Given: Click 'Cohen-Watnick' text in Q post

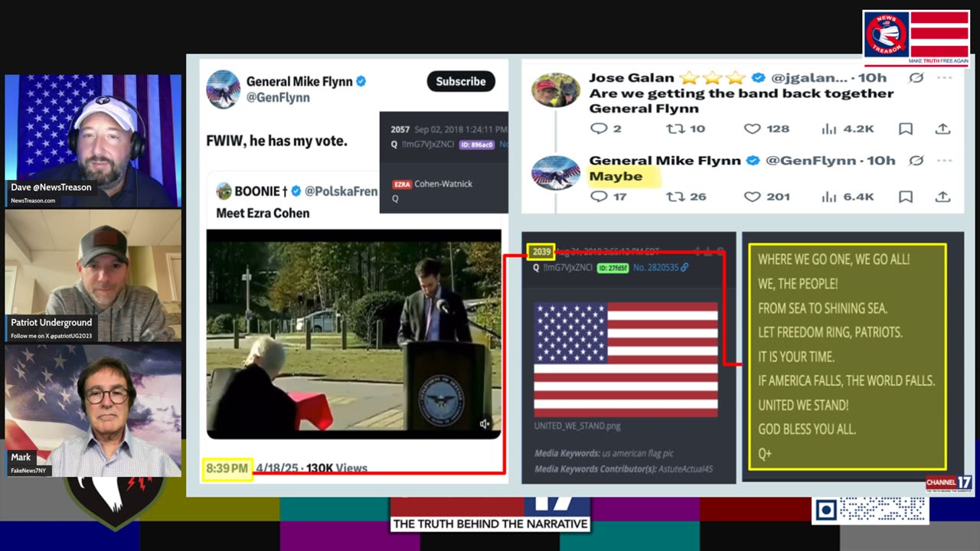Looking at the screenshot, I should coord(443,184).
